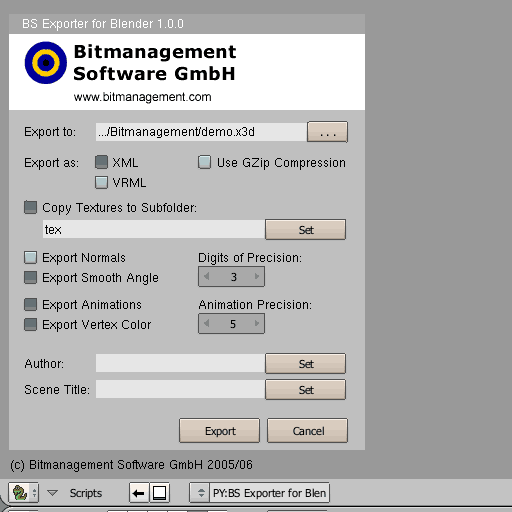Click the 'Animation Precision:' label

click(x=255, y=305)
